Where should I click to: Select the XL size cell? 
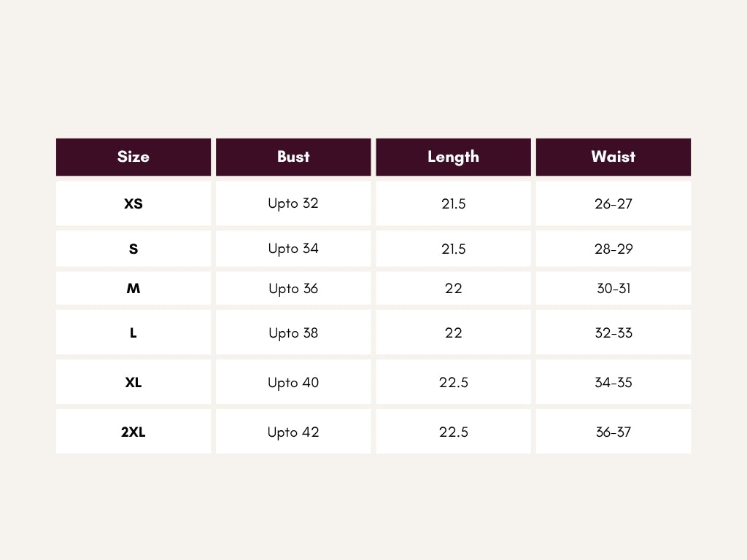point(133,382)
